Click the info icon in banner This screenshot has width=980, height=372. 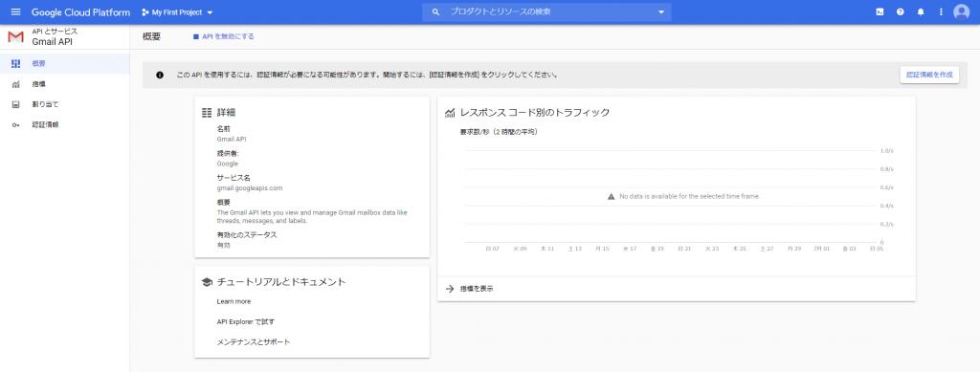(x=160, y=75)
